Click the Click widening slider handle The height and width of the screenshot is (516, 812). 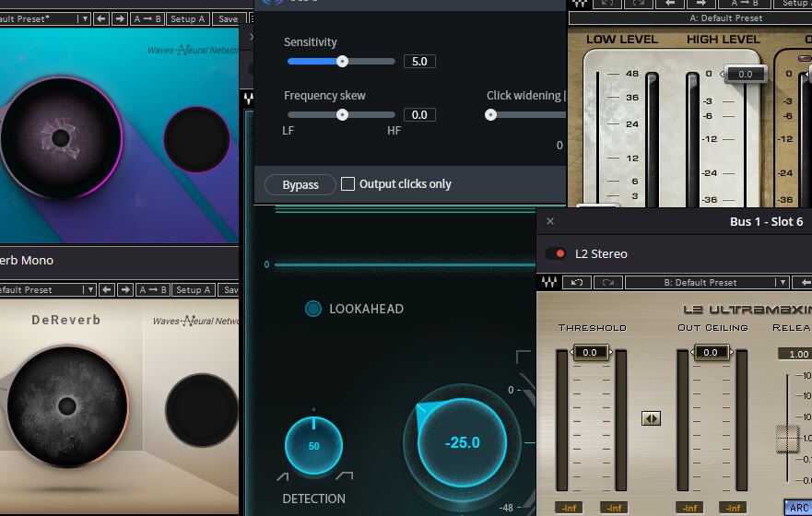pos(491,115)
